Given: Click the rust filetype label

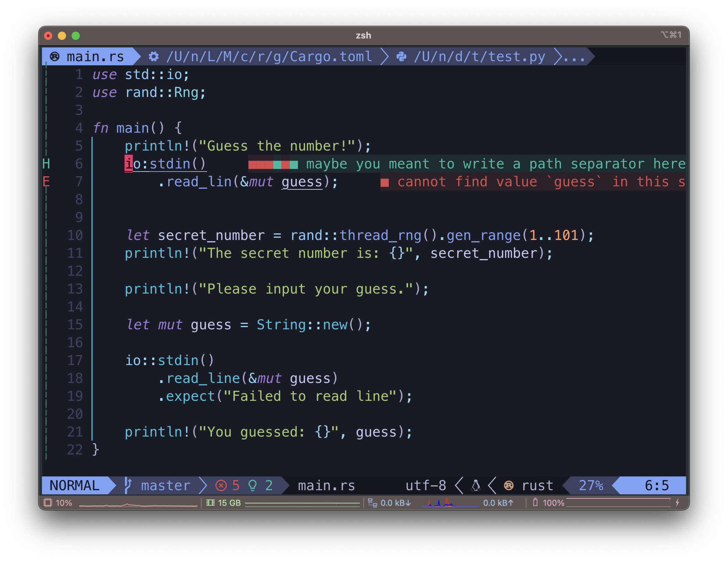Looking at the screenshot, I should [x=537, y=485].
